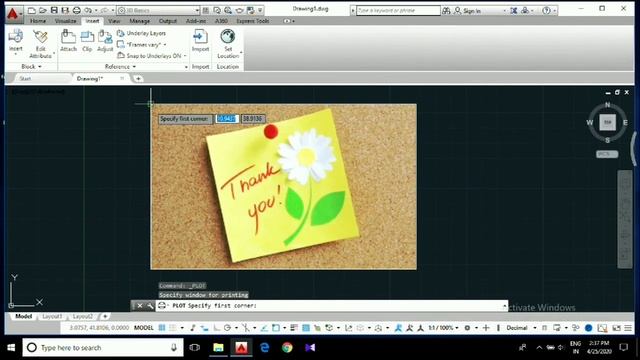Switch to the Output ribbon tab

(168, 21)
